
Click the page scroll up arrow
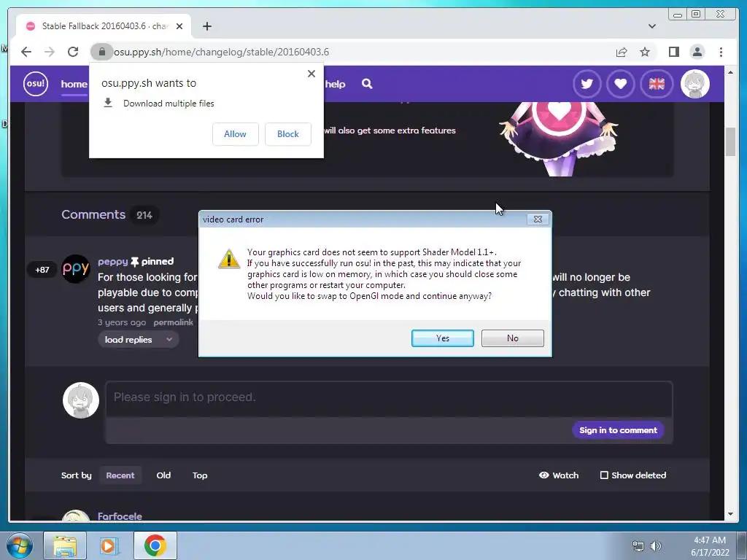point(730,72)
